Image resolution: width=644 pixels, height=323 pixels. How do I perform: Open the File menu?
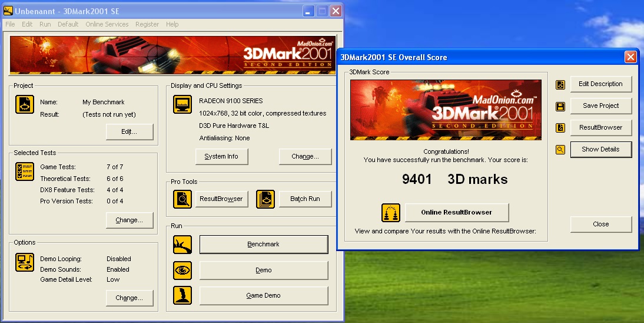(10, 24)
